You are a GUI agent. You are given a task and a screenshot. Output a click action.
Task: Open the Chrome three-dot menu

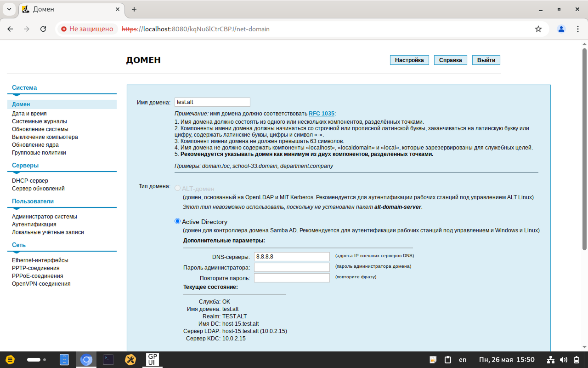point(578,29)
